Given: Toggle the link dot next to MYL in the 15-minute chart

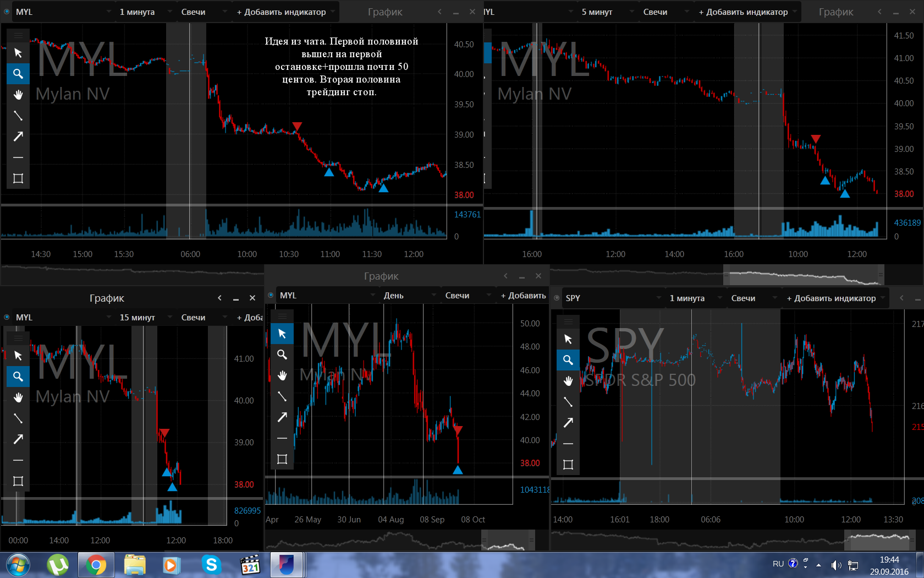Looking at the screenshot, I should tap(7, 317).
